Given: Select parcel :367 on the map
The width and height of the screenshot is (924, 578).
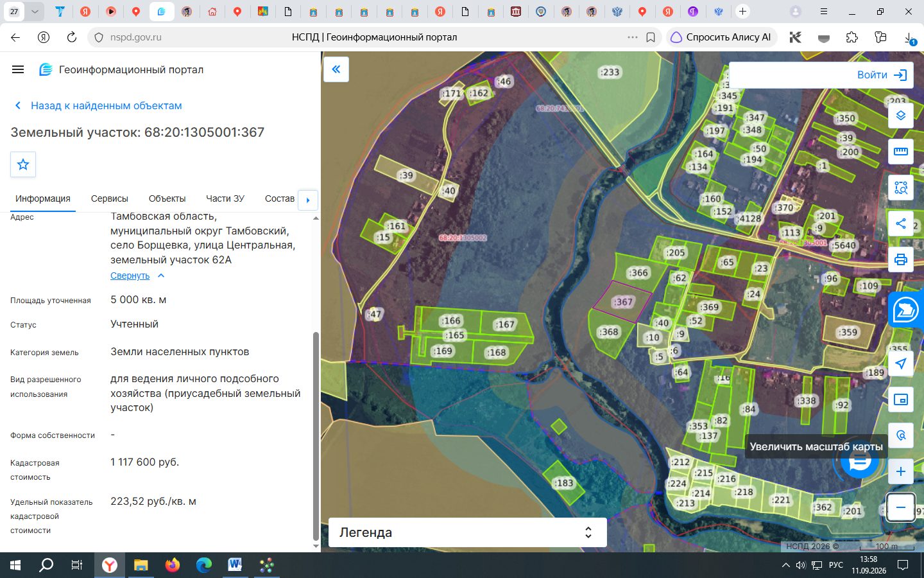Looking at the screenshot, I should 622,302.
